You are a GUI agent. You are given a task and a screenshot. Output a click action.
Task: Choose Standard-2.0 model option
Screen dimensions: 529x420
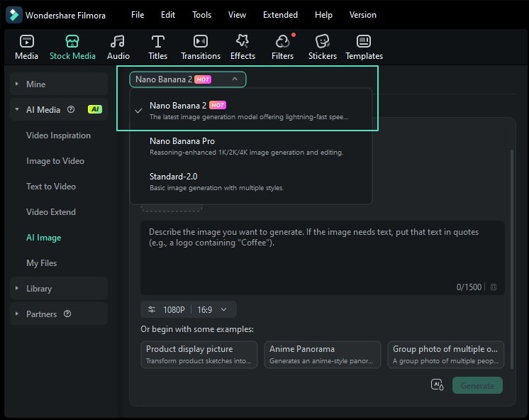tap(251, 182)
